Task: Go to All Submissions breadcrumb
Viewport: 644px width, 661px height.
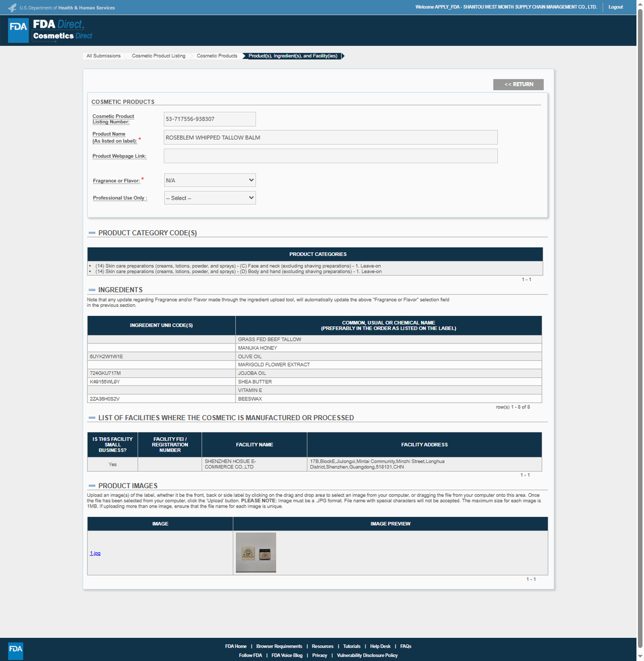Action: (x=104, y=56)
